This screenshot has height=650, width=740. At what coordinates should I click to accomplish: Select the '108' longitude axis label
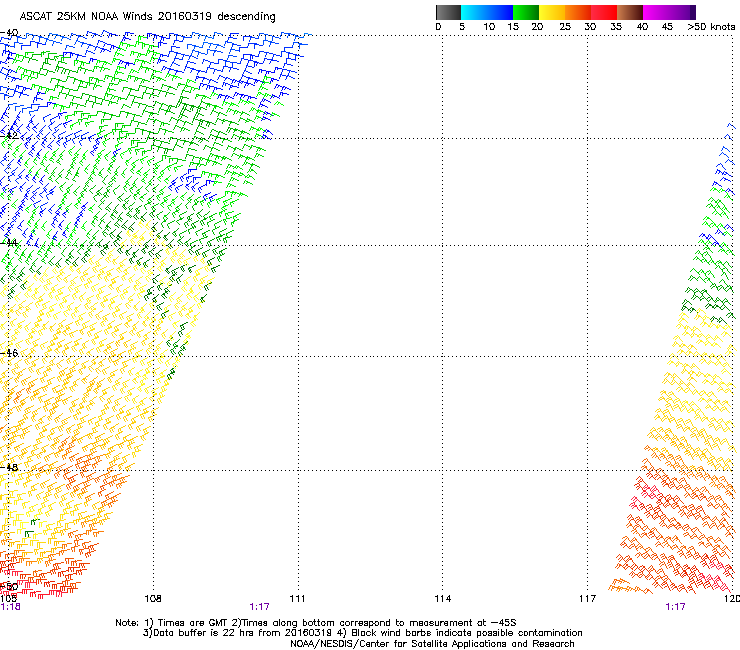tap(153, 599)
